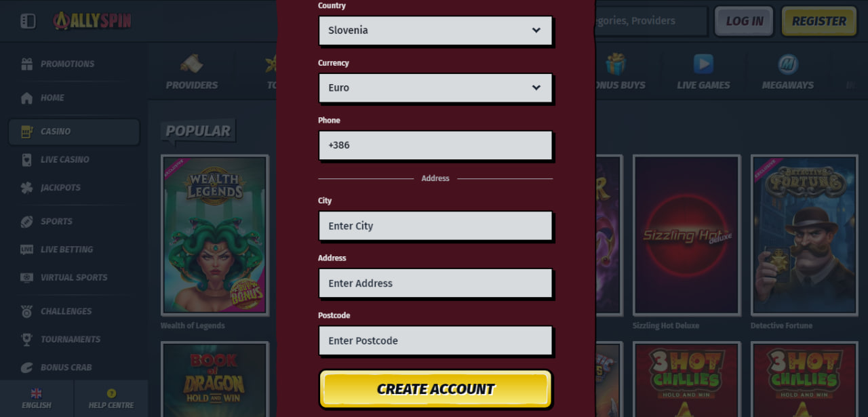868x417 pixels.
Task: Click the Bonus Crab icon
Action: (x=26, y=368)
